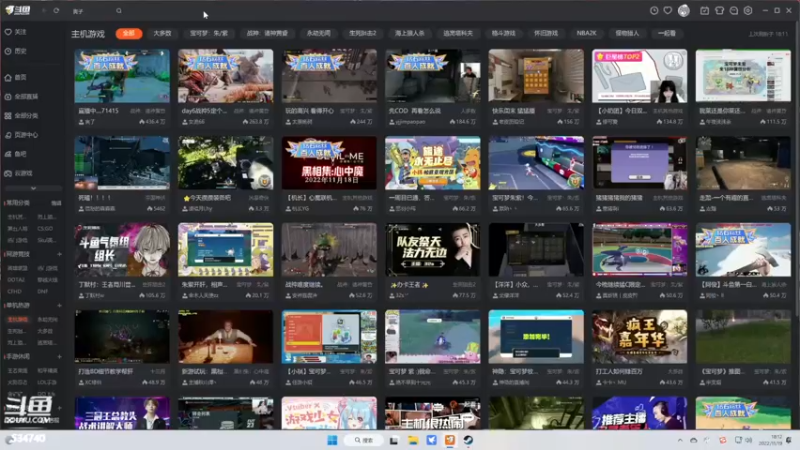The height and width of the screenshot is (450, 800).
Task: Expand 网游竞技 section with plus
Action: (59, 254)
